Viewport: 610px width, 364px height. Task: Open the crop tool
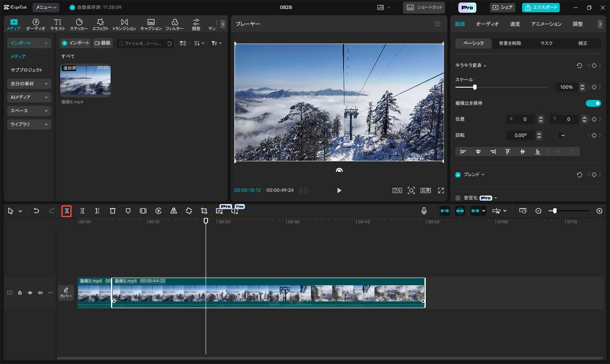(204, 211)
